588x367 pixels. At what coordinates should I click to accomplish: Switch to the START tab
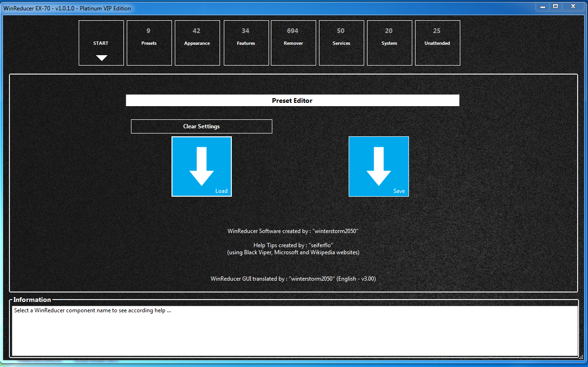101,43
